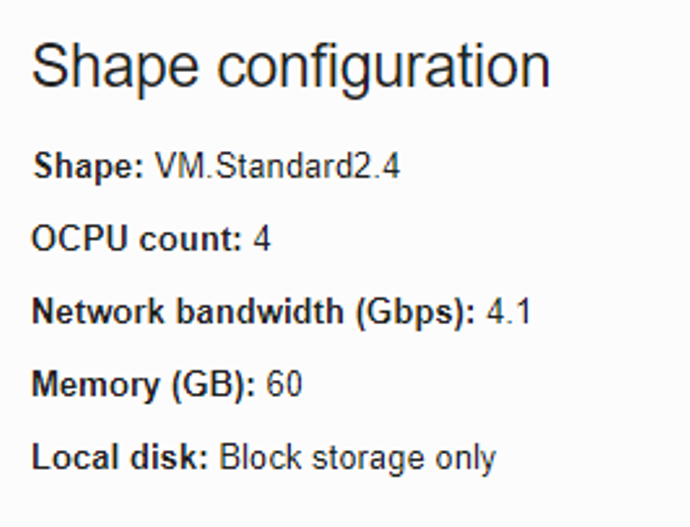Click the bold "Shape:" label

pyautogui.click(x=89, y=165)
